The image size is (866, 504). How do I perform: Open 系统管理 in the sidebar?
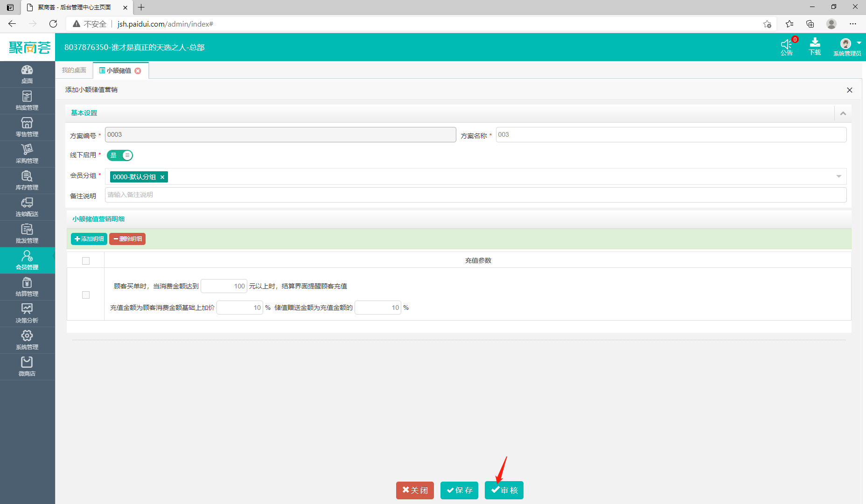(27, 340)
